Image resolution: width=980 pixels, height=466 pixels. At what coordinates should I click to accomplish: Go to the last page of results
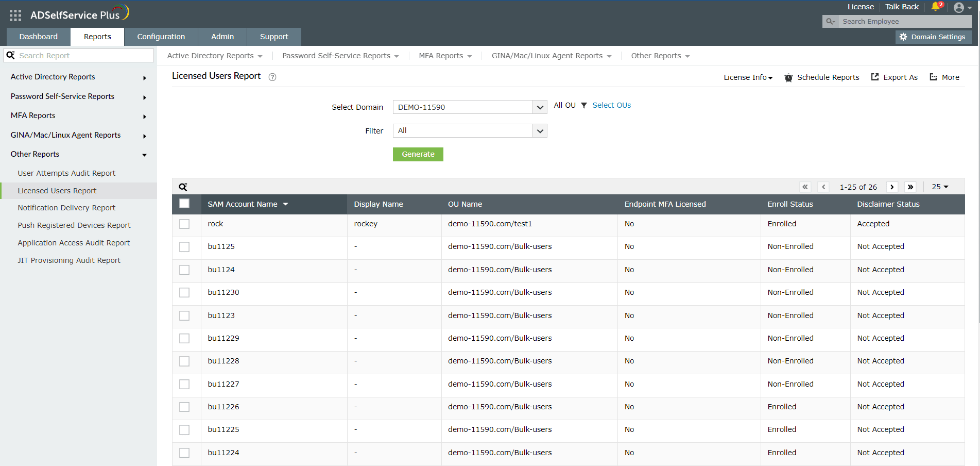point(911,187)
